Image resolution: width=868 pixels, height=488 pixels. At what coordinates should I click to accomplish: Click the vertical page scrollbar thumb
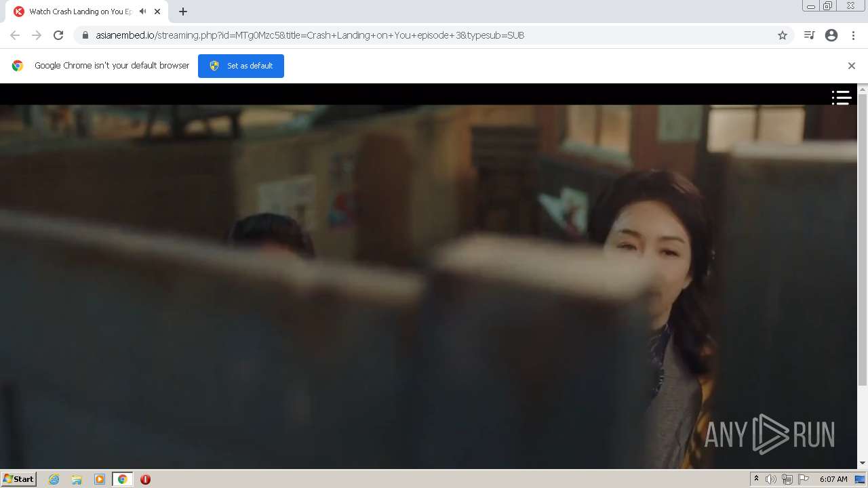pyautogui.click(x=863, y=240)
